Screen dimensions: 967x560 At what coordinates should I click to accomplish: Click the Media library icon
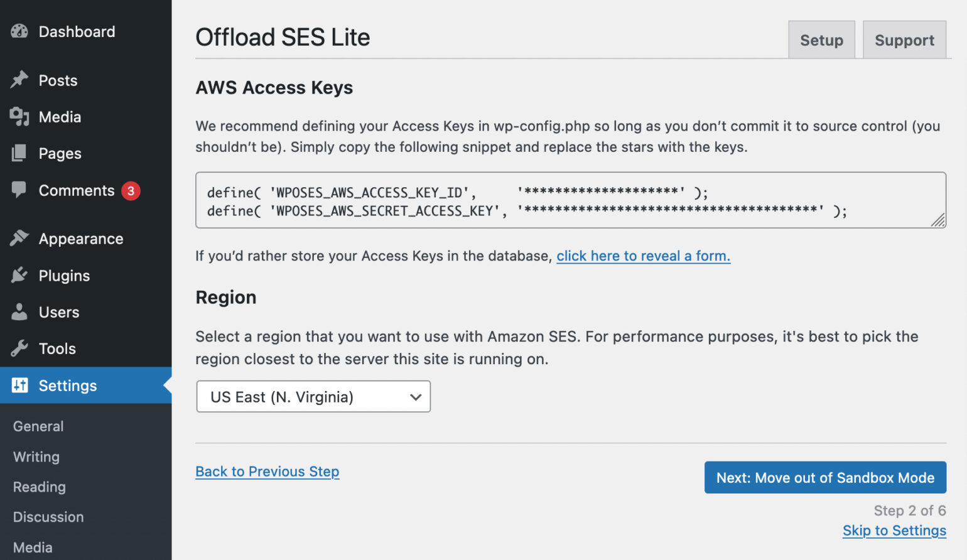pyautogui.click(x=19, y=117)
